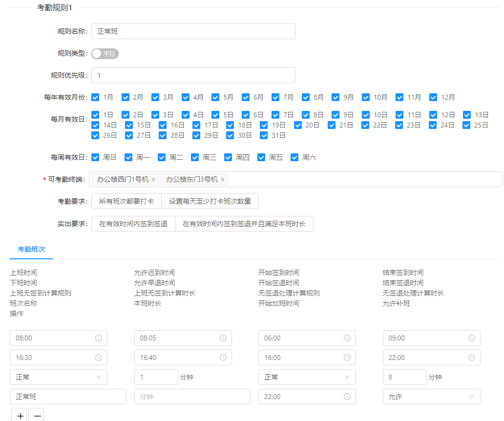Select 所有班次都要打卡 attendance option

[126, 201]
